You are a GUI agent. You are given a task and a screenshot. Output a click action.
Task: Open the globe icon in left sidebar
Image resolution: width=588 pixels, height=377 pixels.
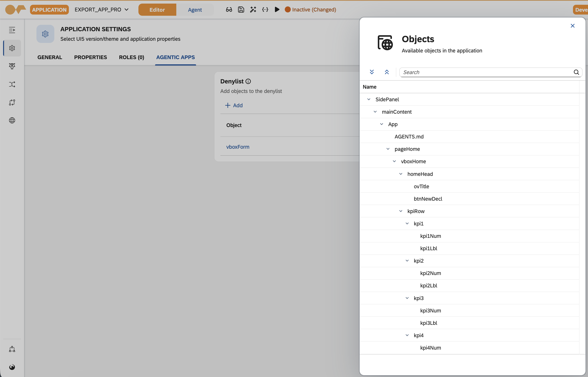coord(12,120)
